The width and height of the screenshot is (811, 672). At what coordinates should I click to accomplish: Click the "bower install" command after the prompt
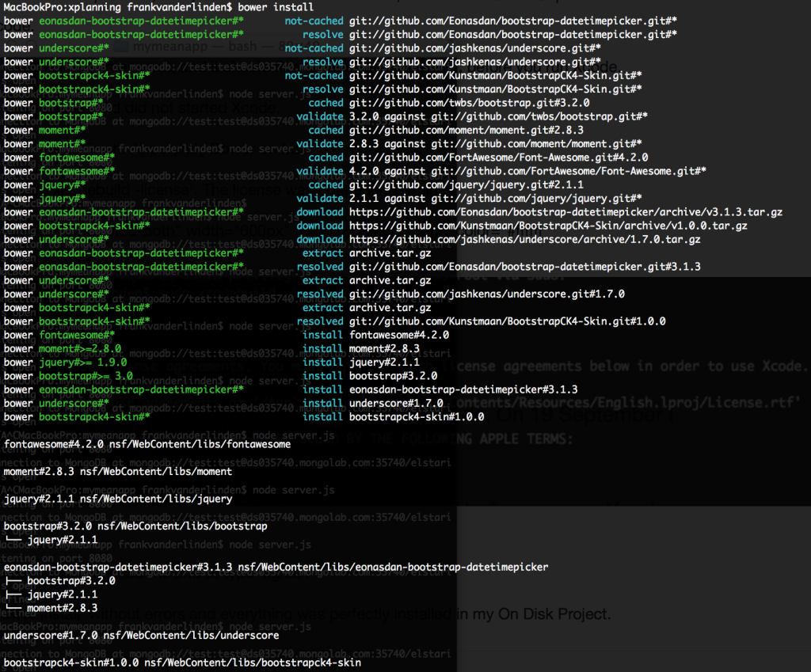point(276,7)
